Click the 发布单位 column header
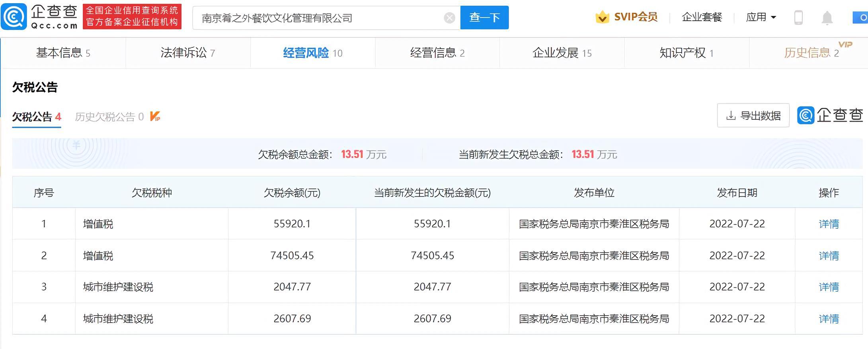This screenshot has height=349, width=868. pyautogui.click(x=594, y=193)
